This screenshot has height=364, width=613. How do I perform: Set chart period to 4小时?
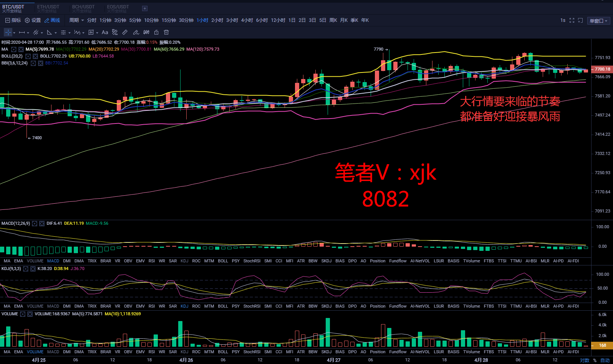point(247,20)
